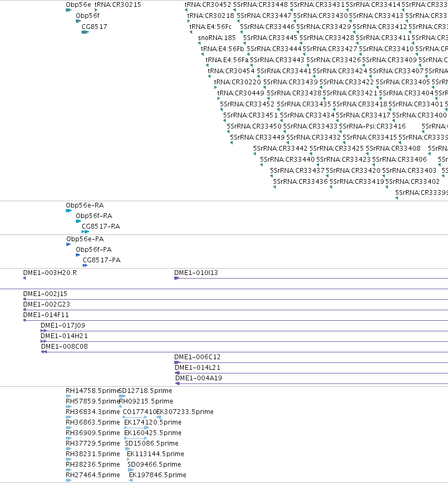Viewport: 448px width, 483px height.
Task: Click the CG8517 gene arrow glyph
Action: tap(85, 32)
